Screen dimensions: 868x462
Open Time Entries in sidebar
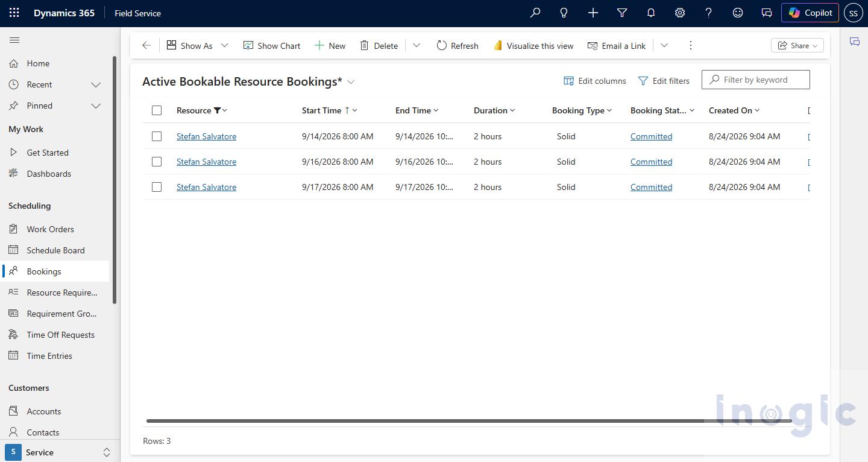click(x=55, y=356)
